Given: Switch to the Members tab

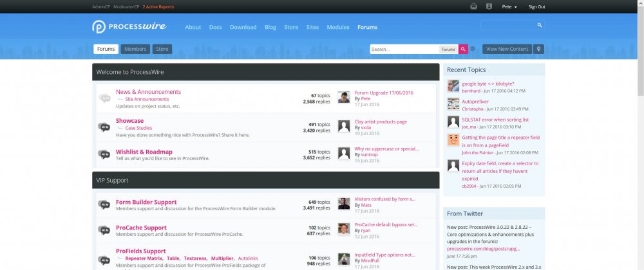Looking at the screenshot, I should click(x=135, y=49).
